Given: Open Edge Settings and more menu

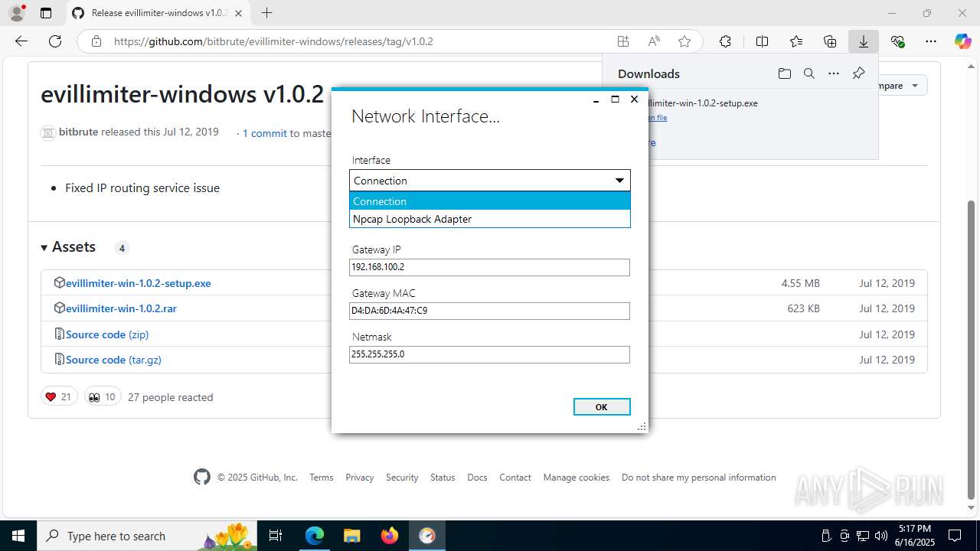Looking at the screenshot, I should point(931,41).
